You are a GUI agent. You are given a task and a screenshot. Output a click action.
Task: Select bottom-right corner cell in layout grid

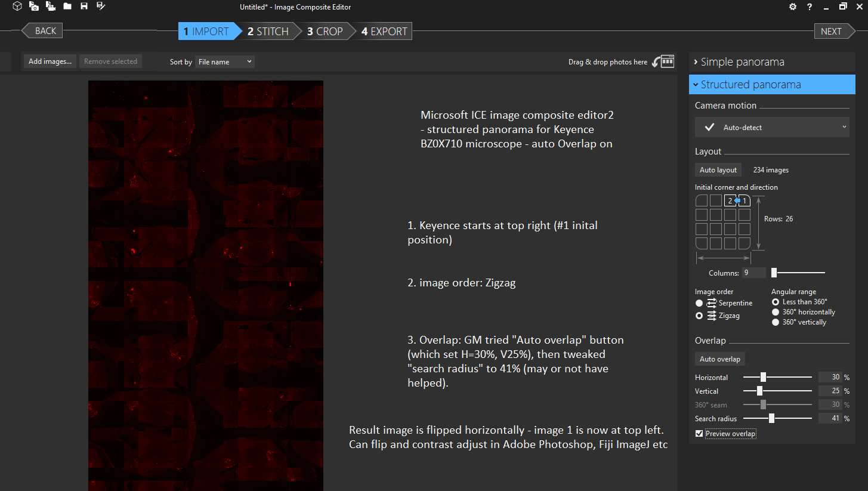pyautogui.click(x=745, y=243)
